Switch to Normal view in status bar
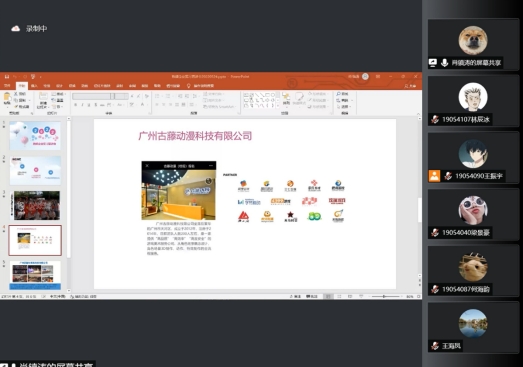Image resolution: width=523 pixels, height=367 pixels. pyautogui.click(x=328, y=296)
